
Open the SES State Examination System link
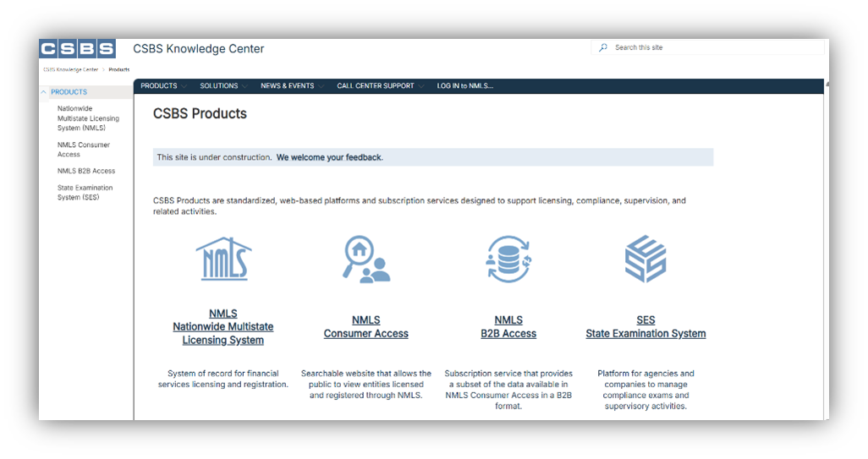coord(646,327)
